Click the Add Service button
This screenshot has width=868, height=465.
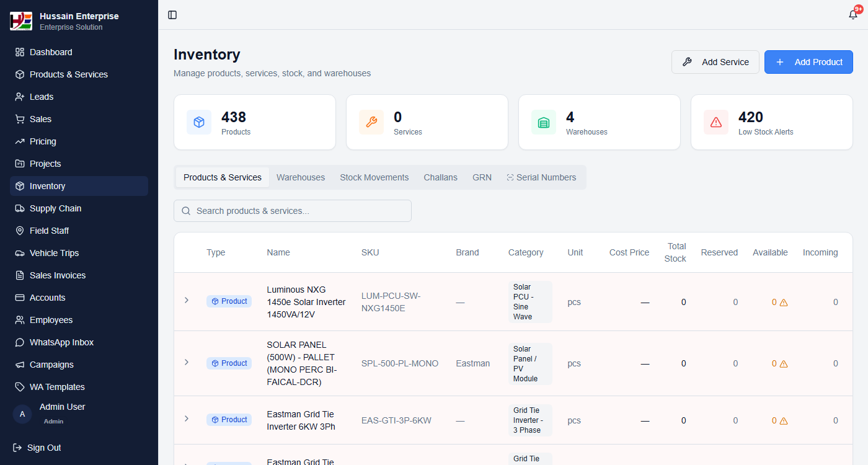(x=715, y=62)
